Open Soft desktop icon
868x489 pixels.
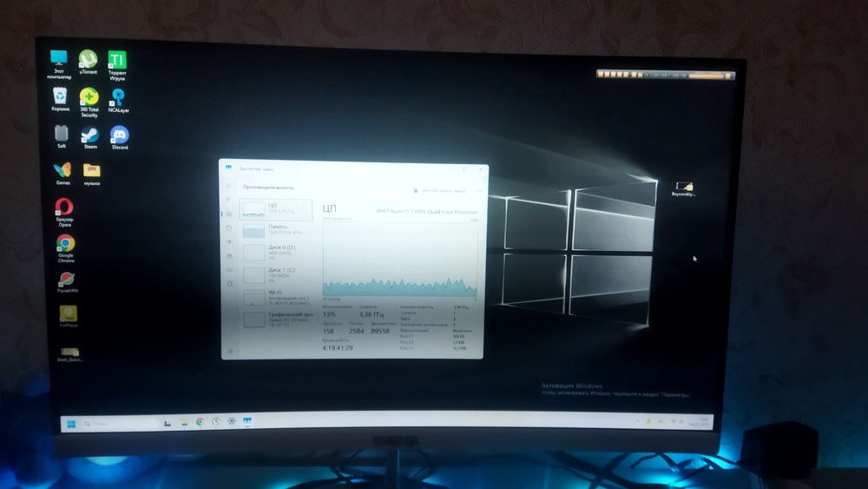tap(62, 136)
